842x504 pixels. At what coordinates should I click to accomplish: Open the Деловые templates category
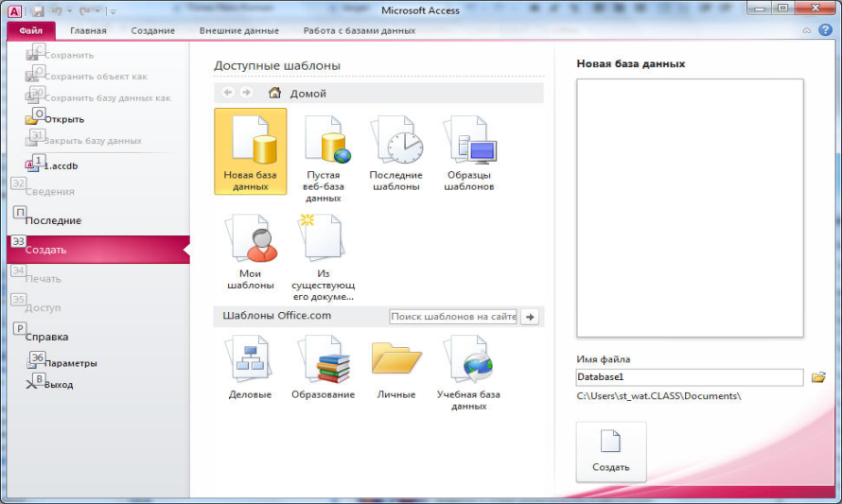(251, 367)
